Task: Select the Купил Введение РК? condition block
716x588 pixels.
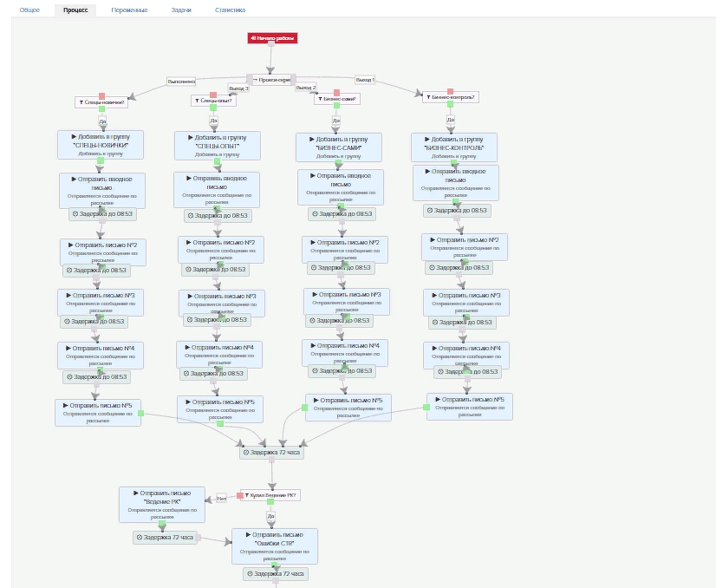Action: [271, 495]
